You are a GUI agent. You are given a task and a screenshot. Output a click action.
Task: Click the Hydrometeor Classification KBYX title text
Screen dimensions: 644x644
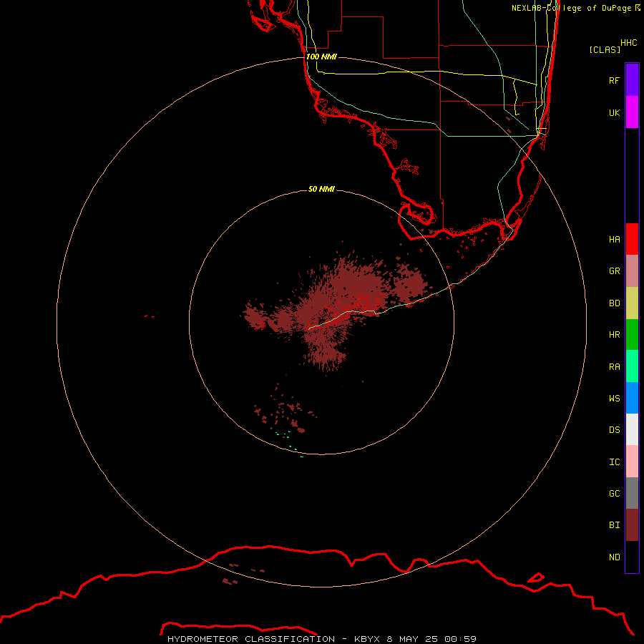(322, 639)
